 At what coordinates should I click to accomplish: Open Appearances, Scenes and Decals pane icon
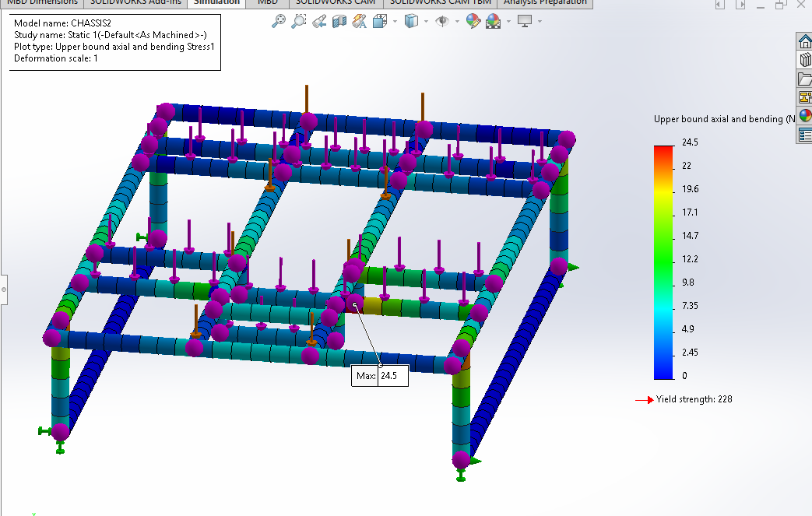pyautogui.click(x=805, y=115)
